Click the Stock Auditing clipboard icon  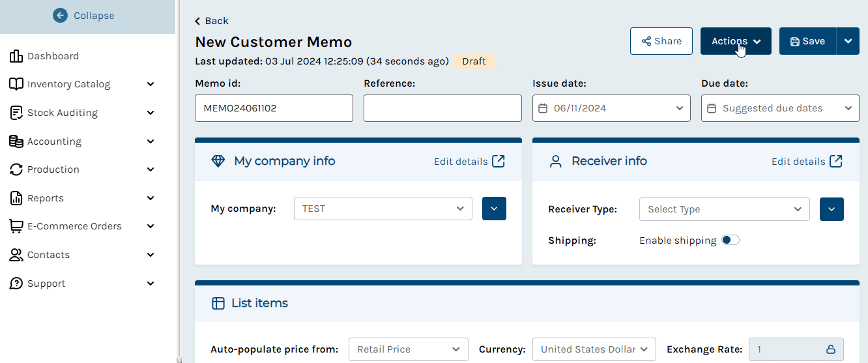(16, 113)
